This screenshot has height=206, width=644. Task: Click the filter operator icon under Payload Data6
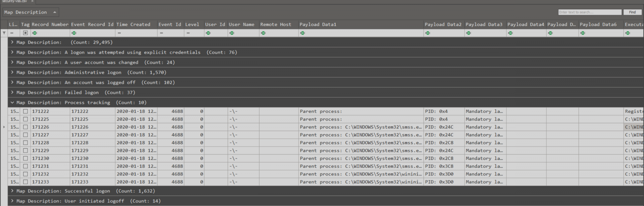pos(583,33)
